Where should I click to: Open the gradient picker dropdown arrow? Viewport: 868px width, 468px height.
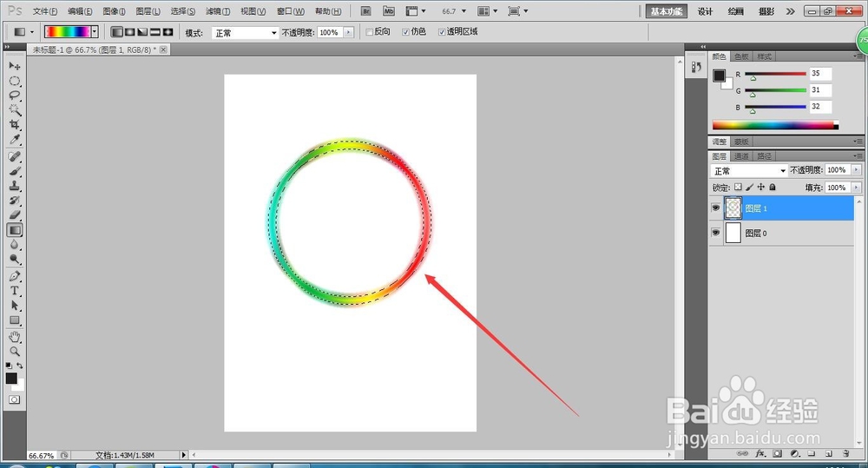click(x=95, y=32)
